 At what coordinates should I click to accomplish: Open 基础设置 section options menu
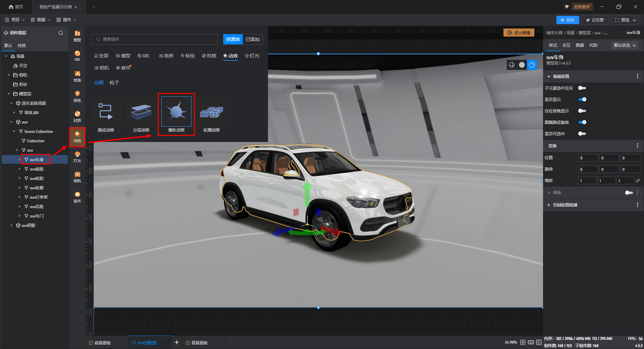coord(638,77)
